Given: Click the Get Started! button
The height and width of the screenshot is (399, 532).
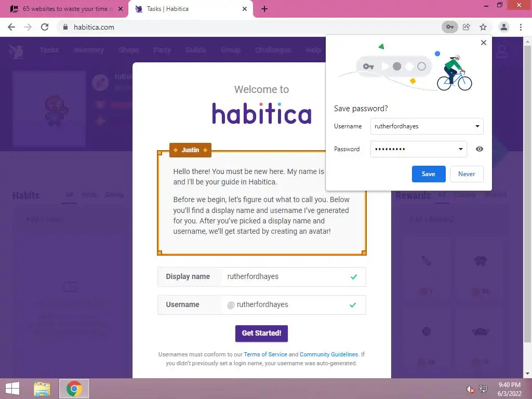Looking at the screenshot, I should [x=262, y=333].
